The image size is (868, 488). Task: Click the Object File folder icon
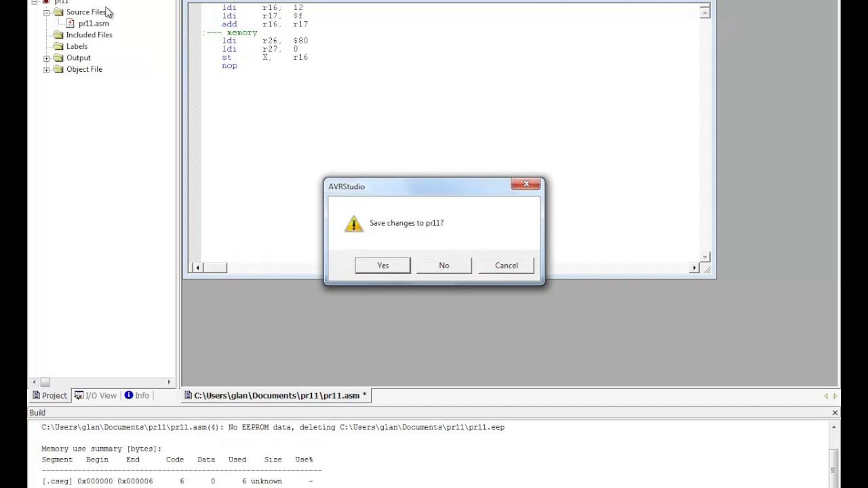[x=58, y=70]
